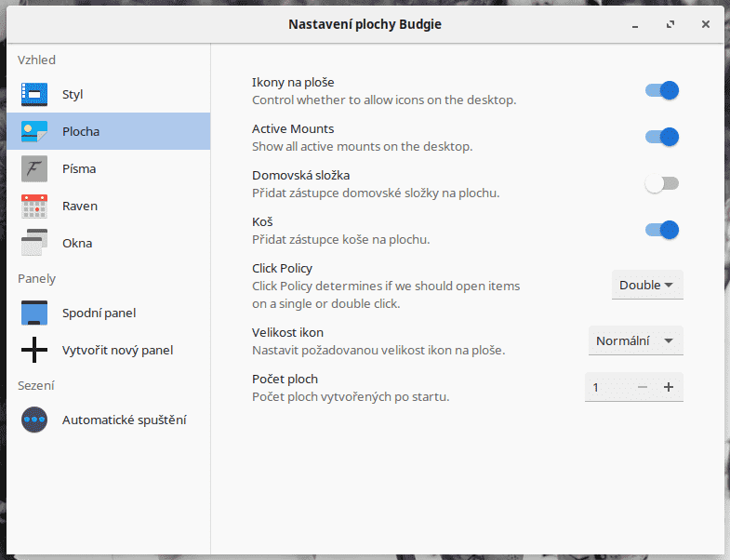The height and width of the screenshot is (560, 730).
Task: Open the Click Policy Double dropdown
Action: click(x=647, y=285)
